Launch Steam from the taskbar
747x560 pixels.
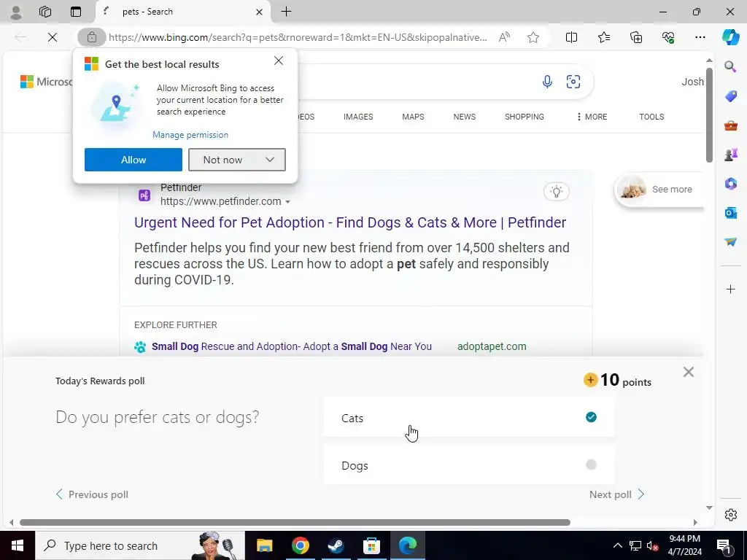point(336,545)
